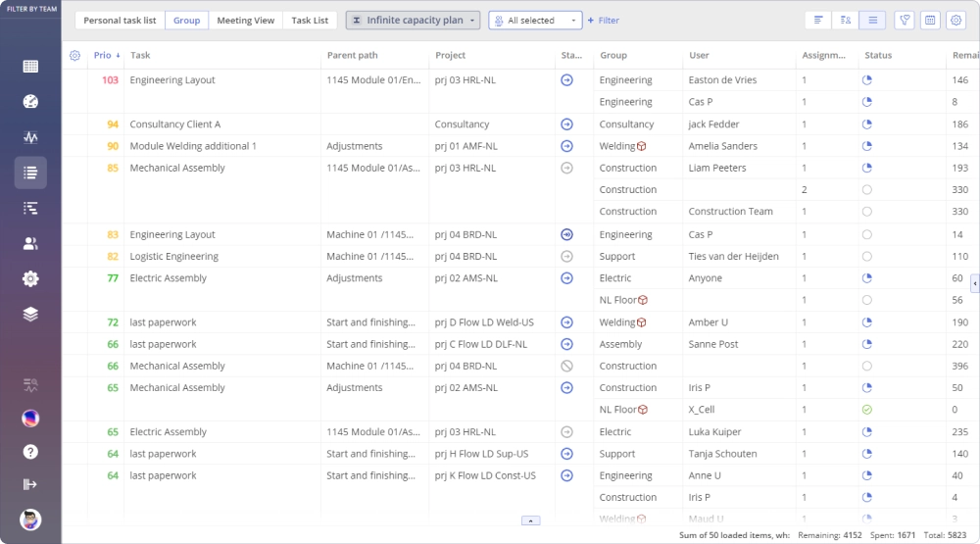The height and width of the screenshot is (544, 980).
Task: Expand the All selected user dropdown
Action: tap(534, 21)
